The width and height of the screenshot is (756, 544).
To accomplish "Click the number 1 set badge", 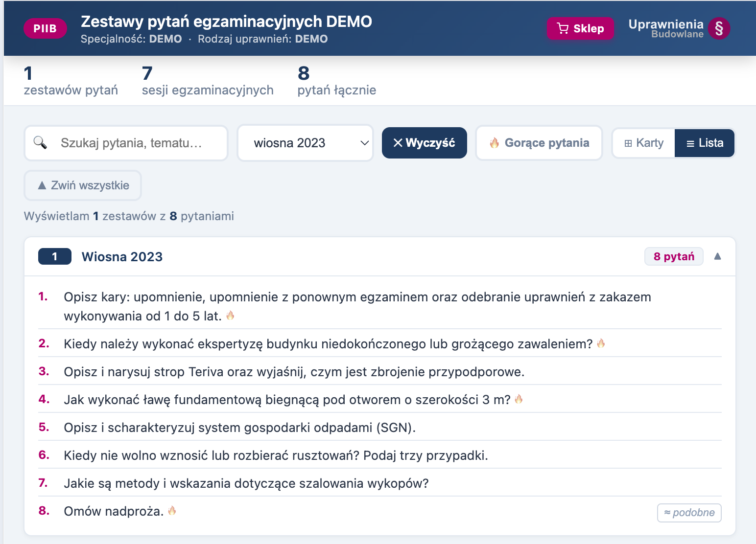I will (55, 256).
